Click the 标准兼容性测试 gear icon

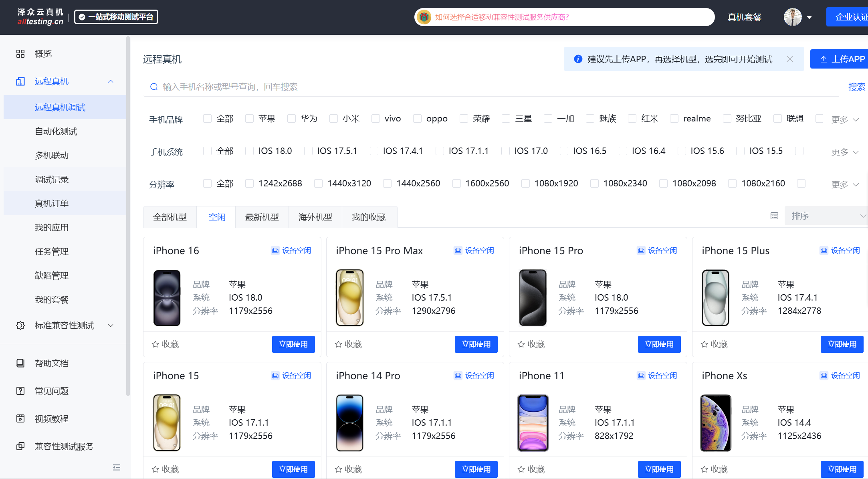pos(20,325)
